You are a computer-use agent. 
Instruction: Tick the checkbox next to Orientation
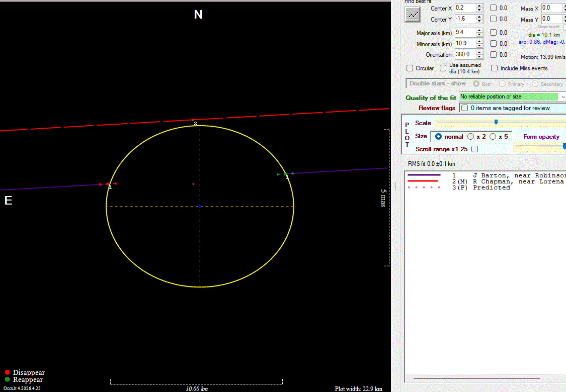coord(493,54)
